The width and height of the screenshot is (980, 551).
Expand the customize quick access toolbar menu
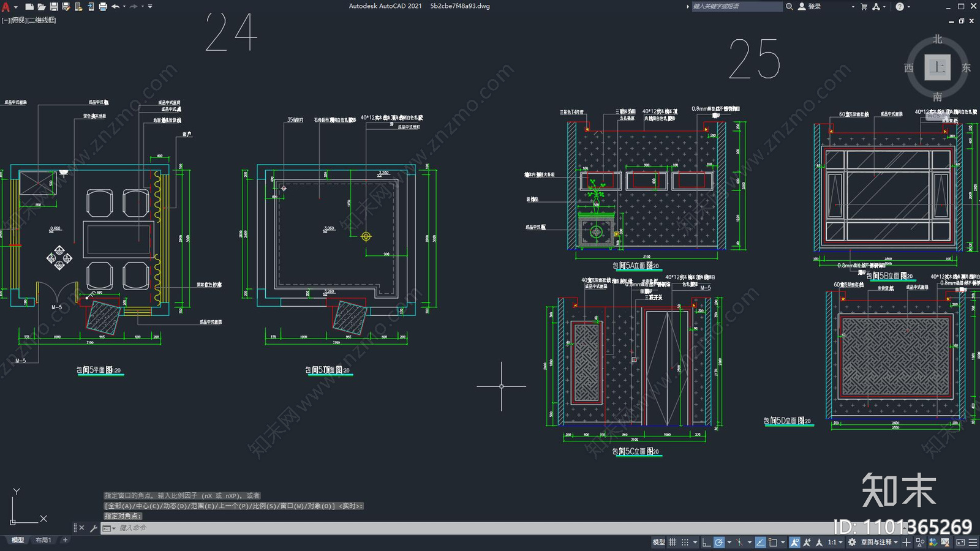(x=150, y=7)
